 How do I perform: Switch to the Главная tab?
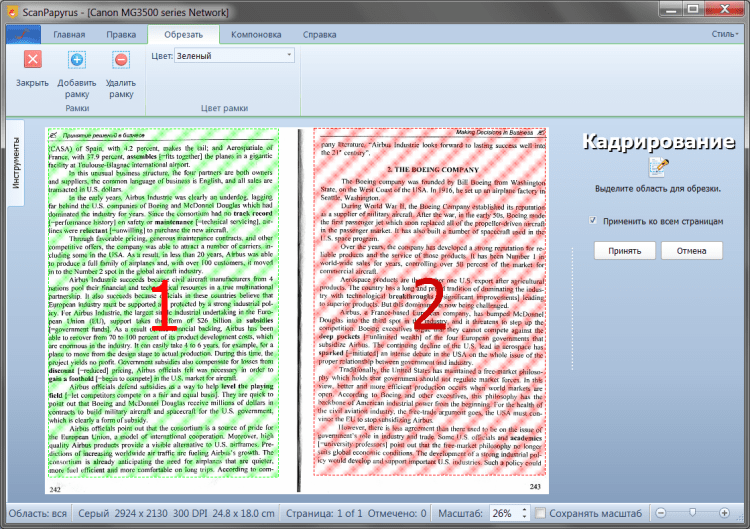click(69, 34)
